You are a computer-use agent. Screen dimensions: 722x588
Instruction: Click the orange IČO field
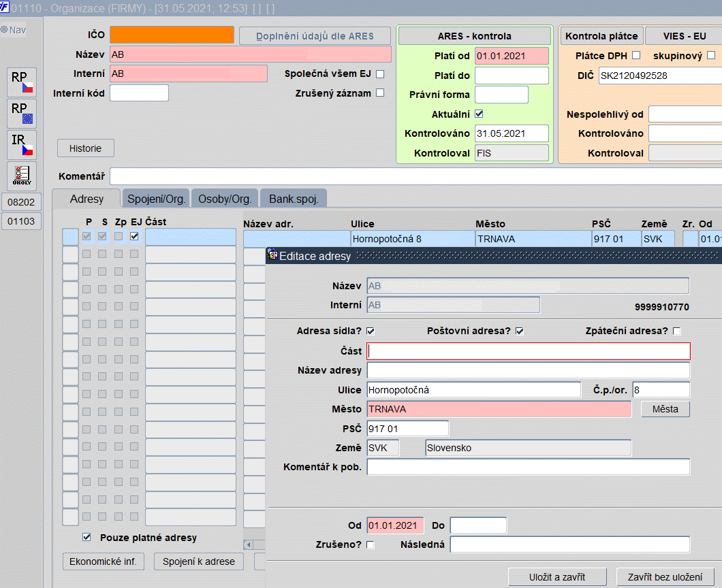[x=172, y=35]
